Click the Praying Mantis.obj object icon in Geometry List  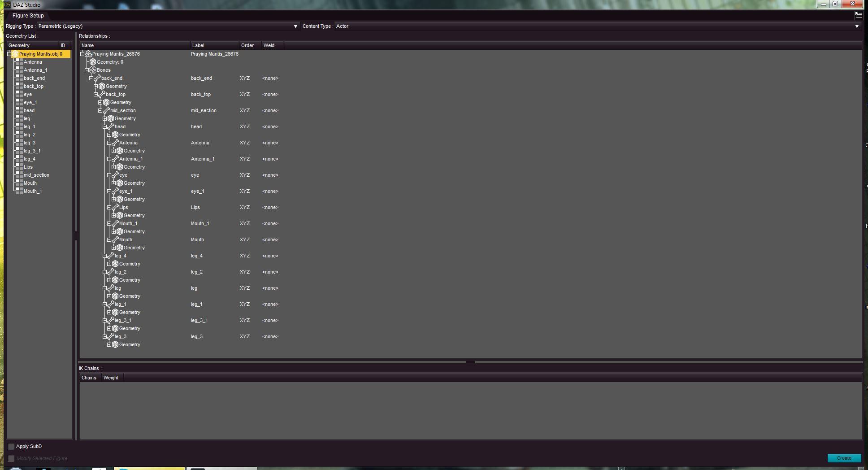tap(15, 54)
